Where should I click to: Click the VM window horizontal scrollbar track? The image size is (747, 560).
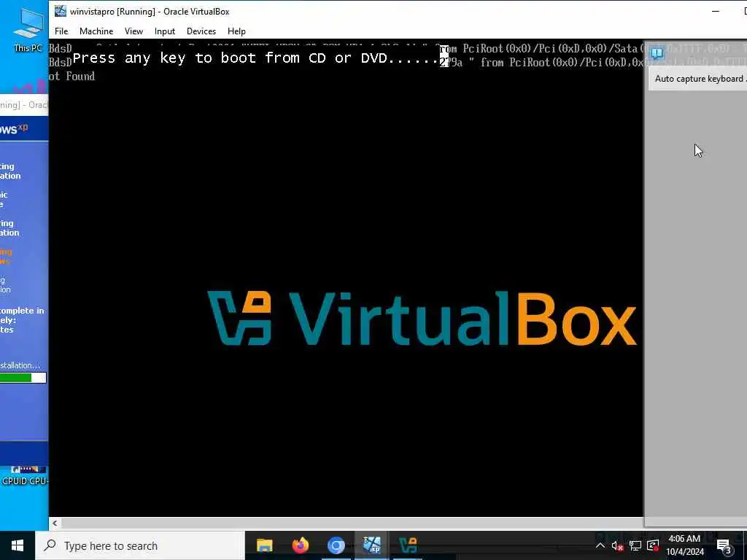tap(352, 524)
